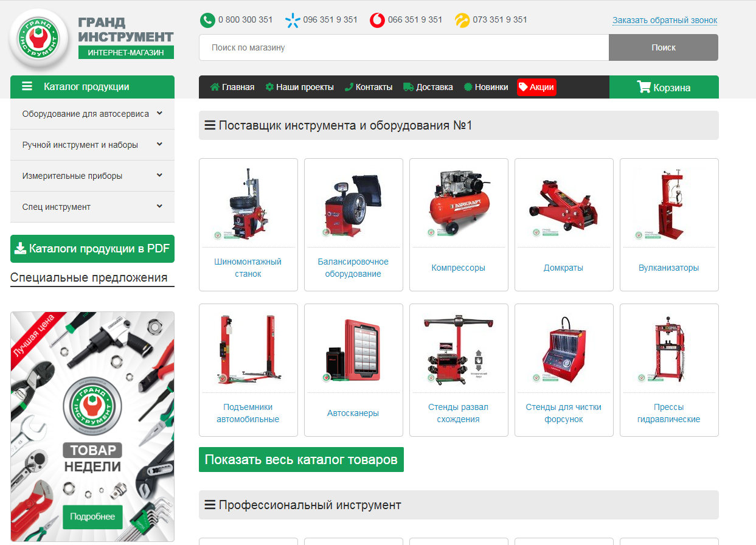
Task: Open the Главная menu item
Action: [x=232, y=87]
